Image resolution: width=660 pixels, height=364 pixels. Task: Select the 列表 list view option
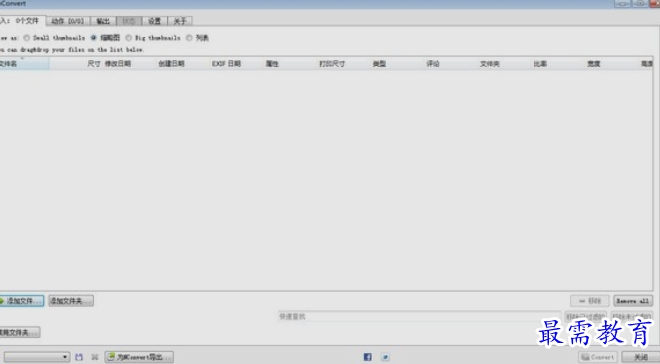click(189, 38)
